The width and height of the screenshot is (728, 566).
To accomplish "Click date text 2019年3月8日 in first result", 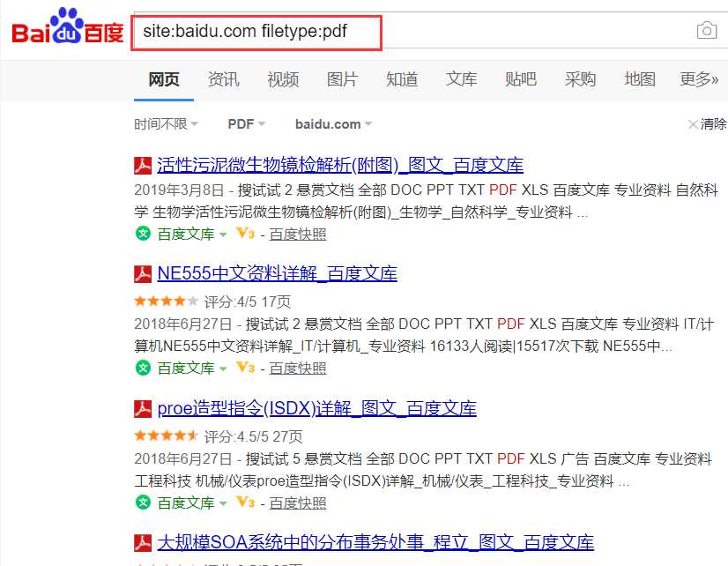I will click(179, 190).
